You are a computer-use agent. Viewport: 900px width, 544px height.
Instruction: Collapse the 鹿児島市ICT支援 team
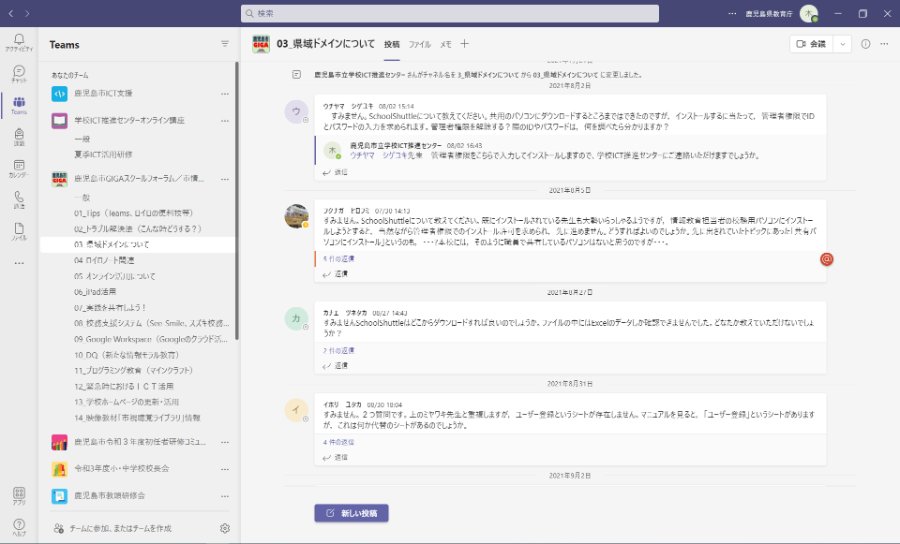click(x=103, y=93)
